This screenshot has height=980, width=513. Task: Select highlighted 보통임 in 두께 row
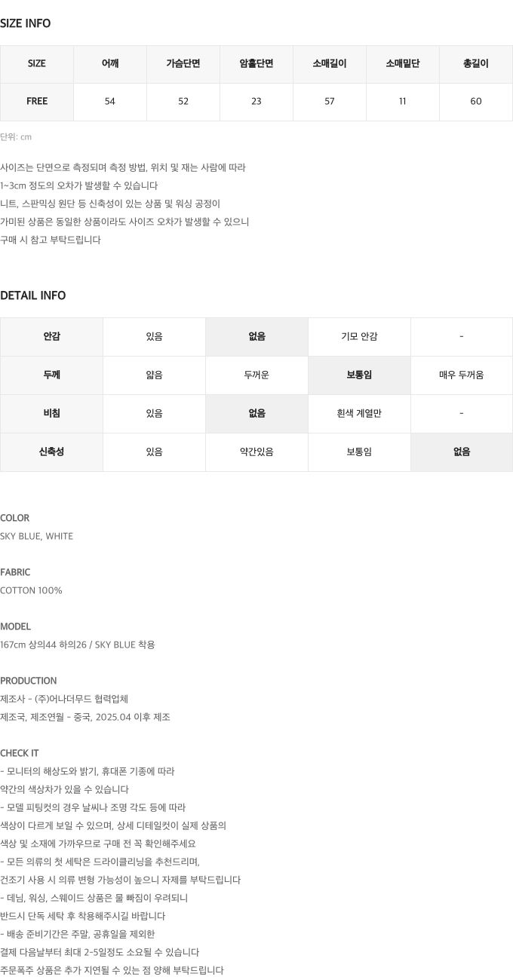point(359,375)
